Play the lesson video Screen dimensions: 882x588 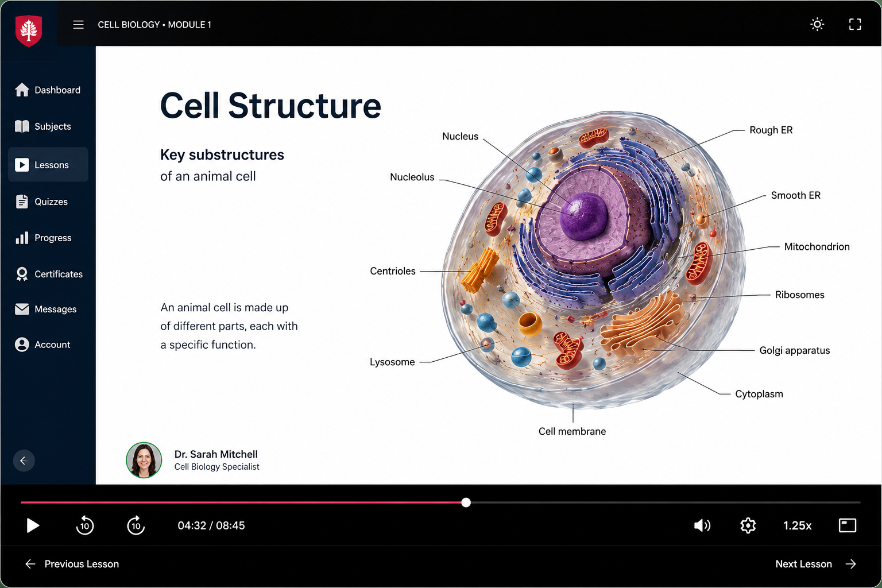(x=33, y=525)
